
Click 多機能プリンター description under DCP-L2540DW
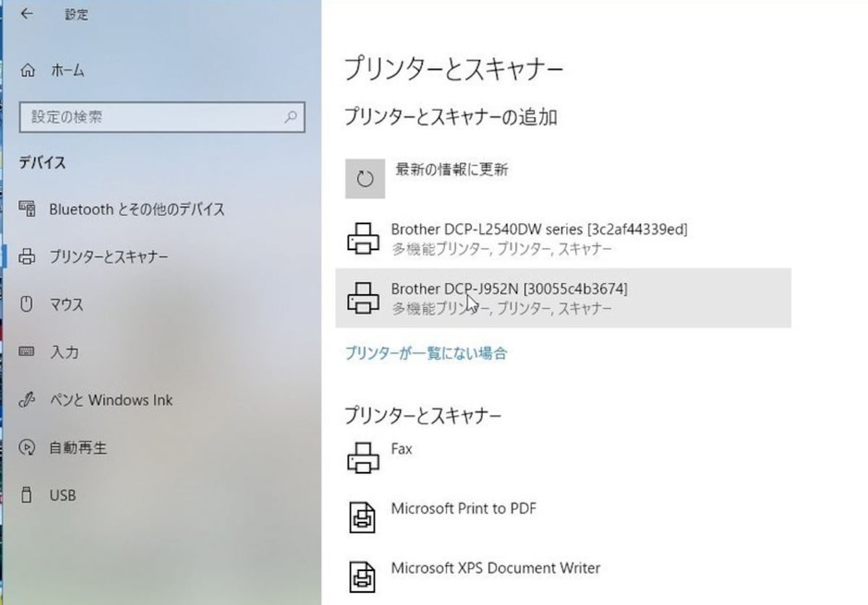point(502,249)
